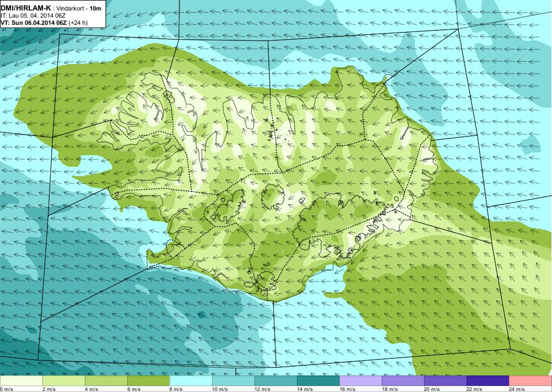Click the "10 m/s" legend label
Image resolution: width=552 pixels, height=392 pixels.
(x=220, y=389)
